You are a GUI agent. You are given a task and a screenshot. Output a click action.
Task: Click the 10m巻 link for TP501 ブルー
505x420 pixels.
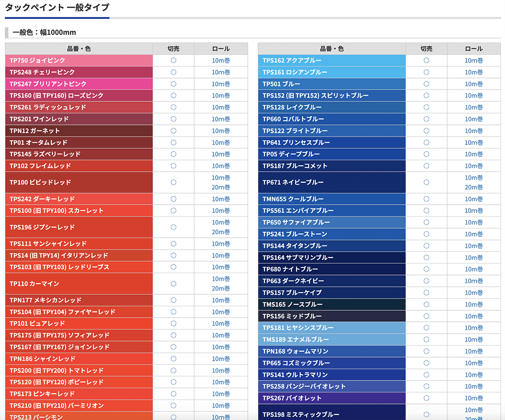474,84
